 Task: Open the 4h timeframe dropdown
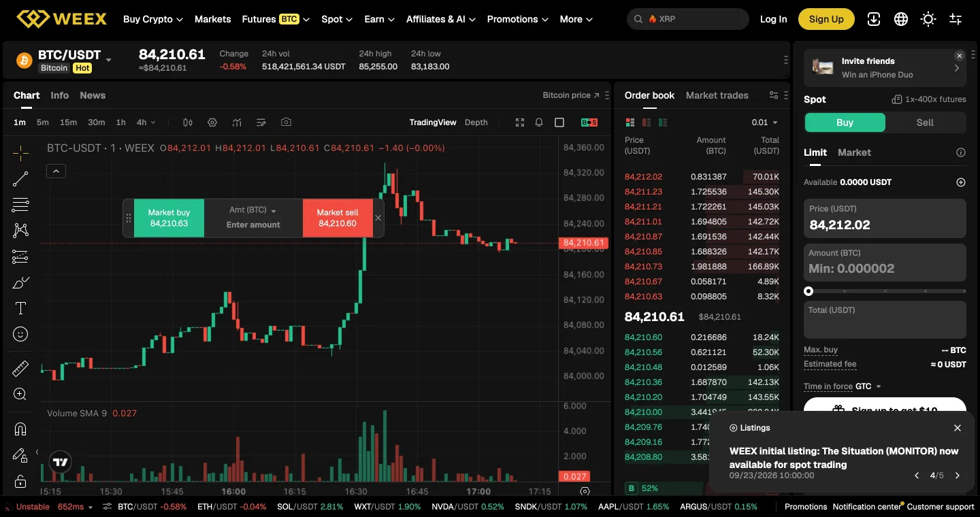tap(146, 122)
